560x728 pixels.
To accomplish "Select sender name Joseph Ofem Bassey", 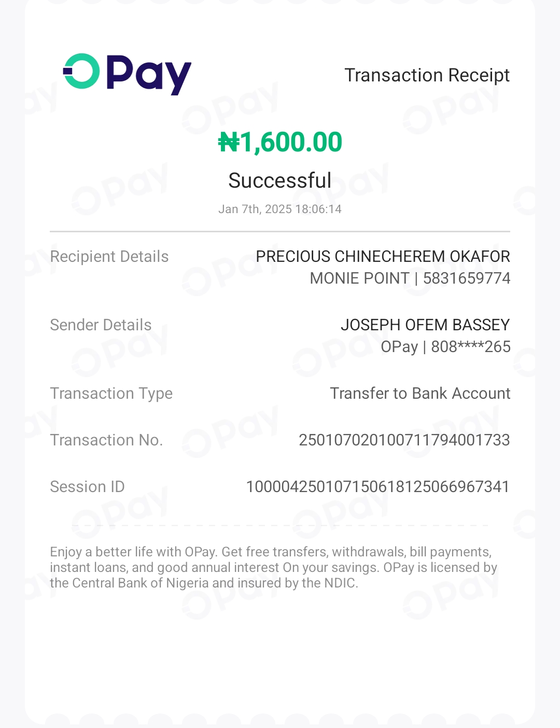I will [425, 325].
